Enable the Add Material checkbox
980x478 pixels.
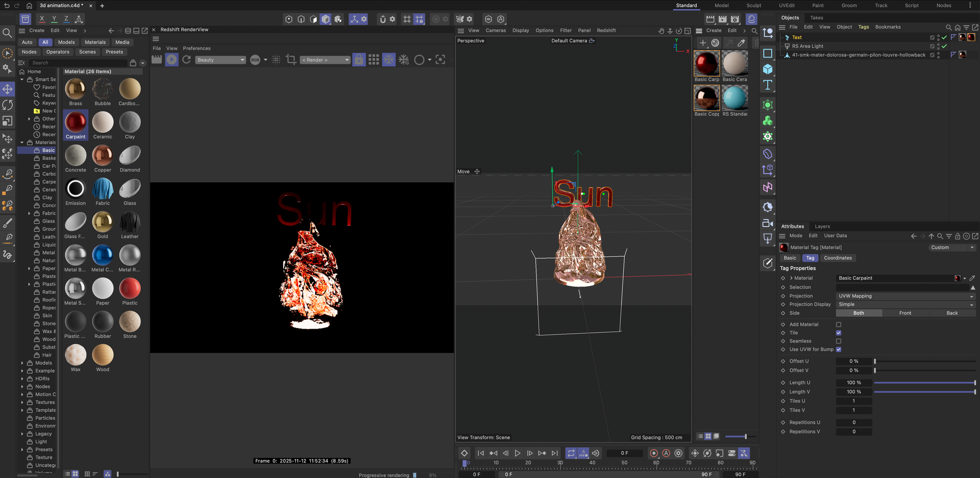pyautogui.click(x=838, y=325)
